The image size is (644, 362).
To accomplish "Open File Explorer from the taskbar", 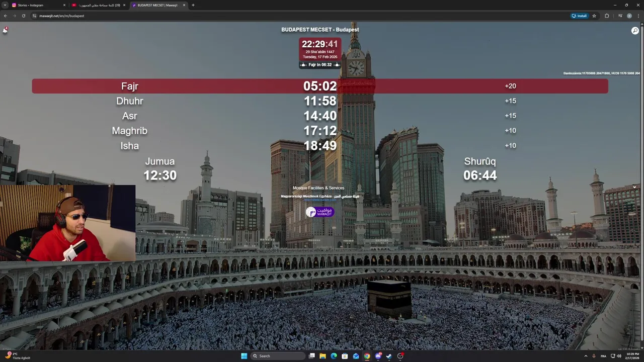I will click(323, 356).
